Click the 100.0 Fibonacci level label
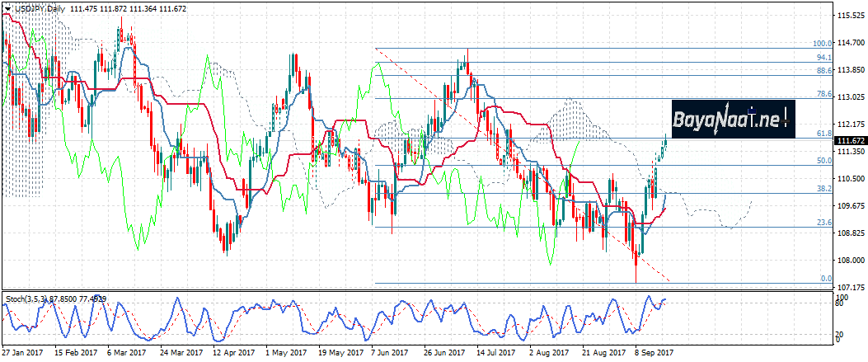This screenshot has width=868, height=362. [820, 44]
